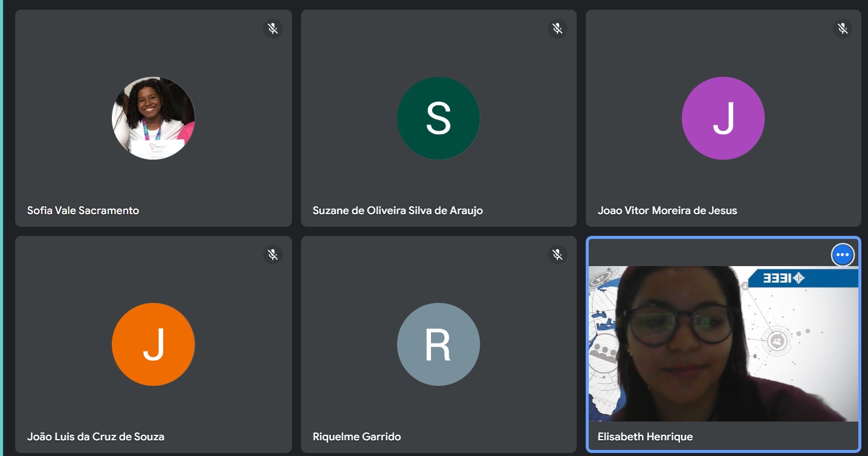Click the orange J avatar
This screenshot has width=868, height=456.
[154, 344]
